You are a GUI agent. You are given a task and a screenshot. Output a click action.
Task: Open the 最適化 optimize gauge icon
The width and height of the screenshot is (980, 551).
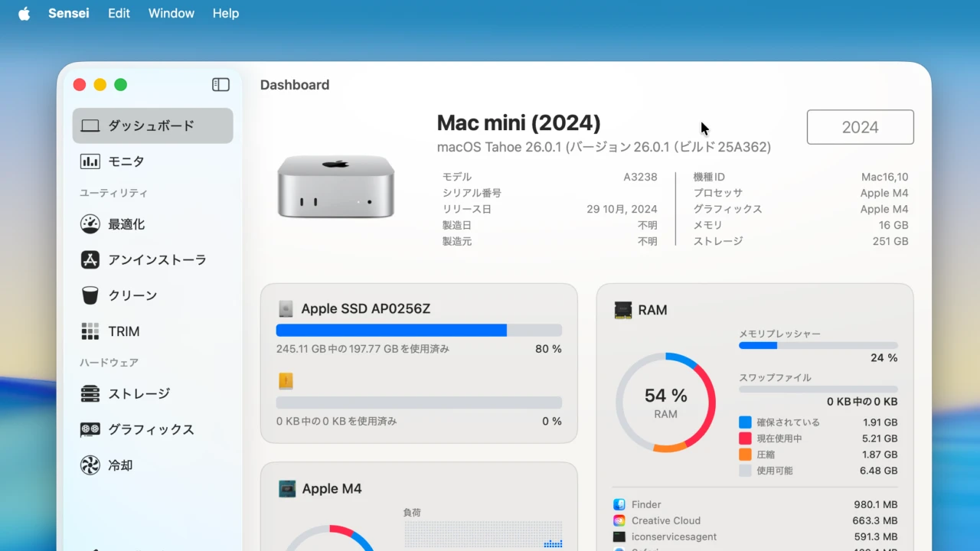tap(90, 224)
